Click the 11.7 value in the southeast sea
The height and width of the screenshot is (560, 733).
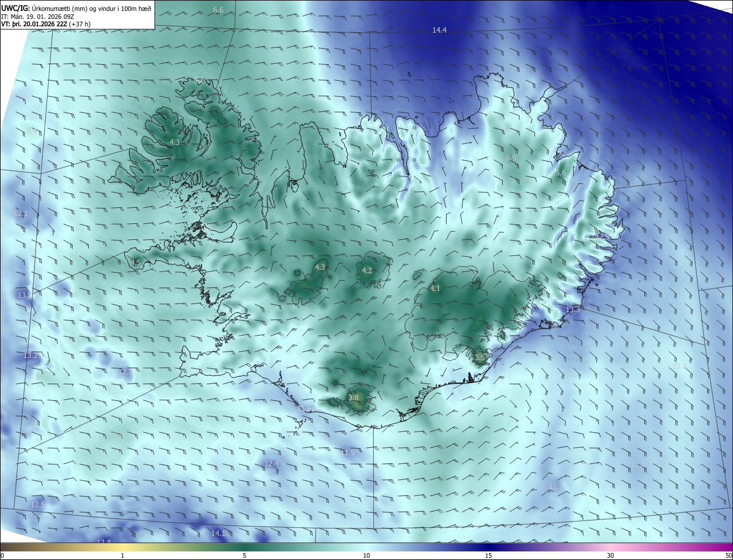[x=555, y=487]
